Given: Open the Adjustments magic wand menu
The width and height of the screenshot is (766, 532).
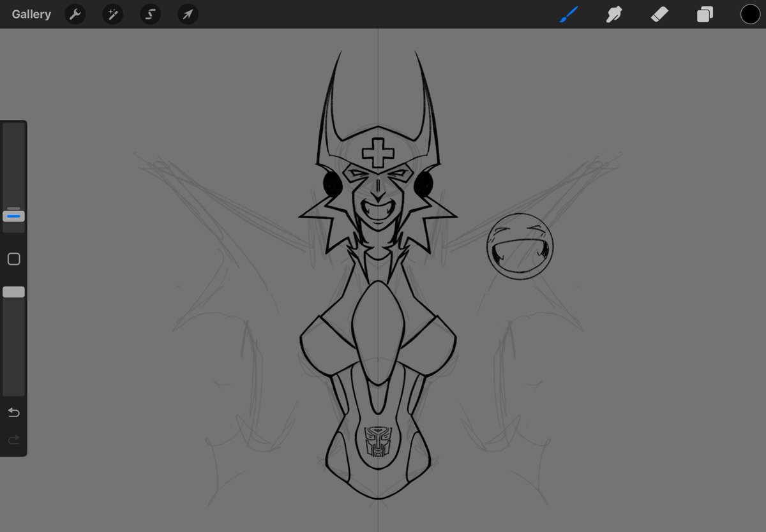Looking at the screenshot, I should pos(113,14).
